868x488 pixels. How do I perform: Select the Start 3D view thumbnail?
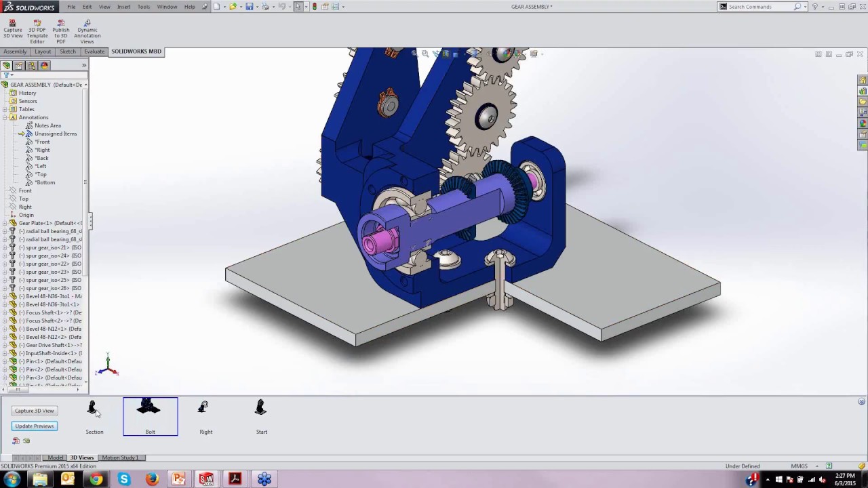click(x=261, y=417)
